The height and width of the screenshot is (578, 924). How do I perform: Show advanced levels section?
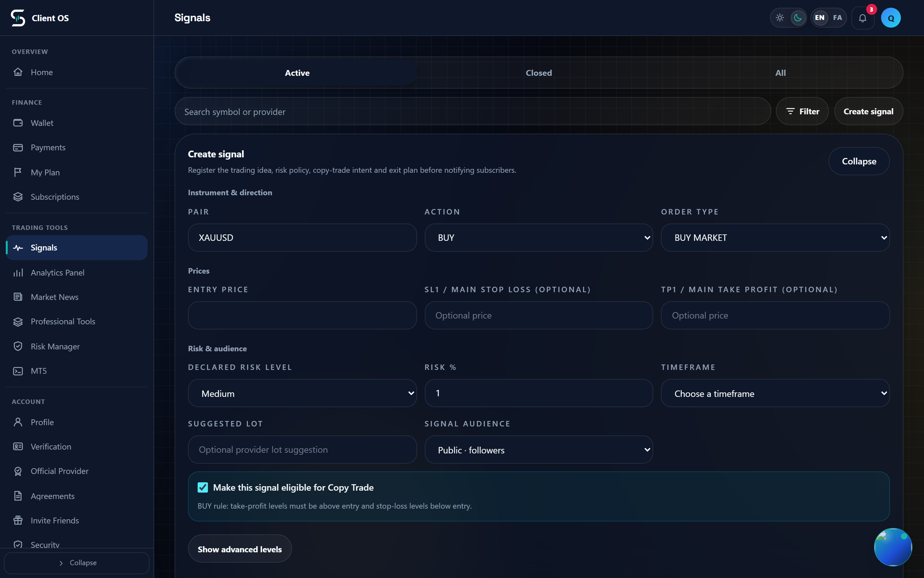click(240, 549)
